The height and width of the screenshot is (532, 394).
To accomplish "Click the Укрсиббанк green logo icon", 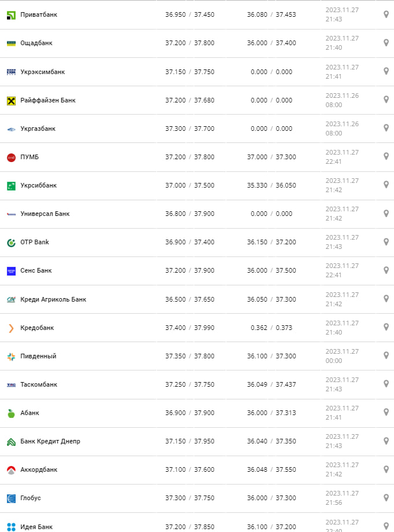I will coord(11,186).
